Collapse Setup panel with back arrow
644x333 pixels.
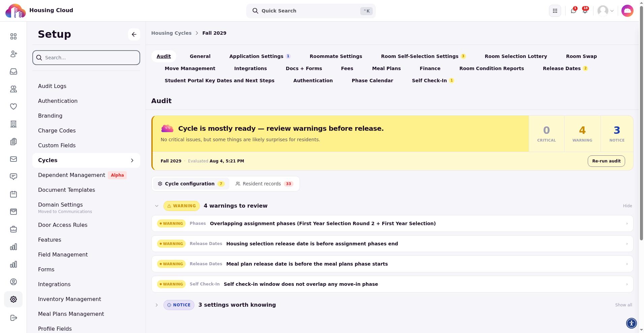(x=134, y=34)
